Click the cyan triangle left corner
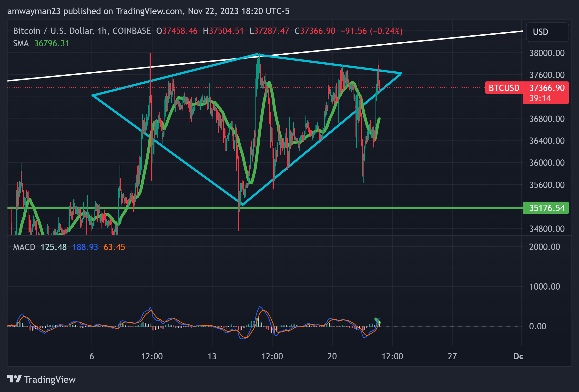This screenshot has width=579, height=392. pyautogui.click(x=93, y=95)
